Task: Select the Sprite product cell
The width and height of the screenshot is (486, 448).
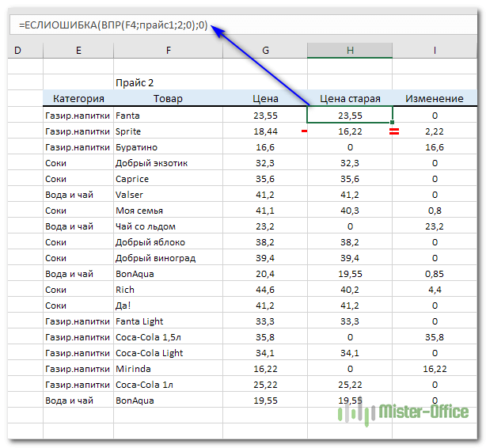Action: click(x=169, y=131)
